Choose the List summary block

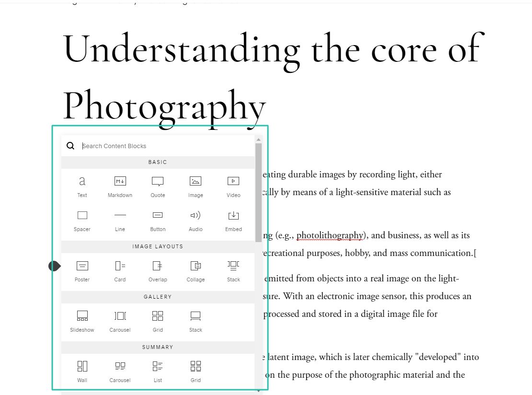158,371
